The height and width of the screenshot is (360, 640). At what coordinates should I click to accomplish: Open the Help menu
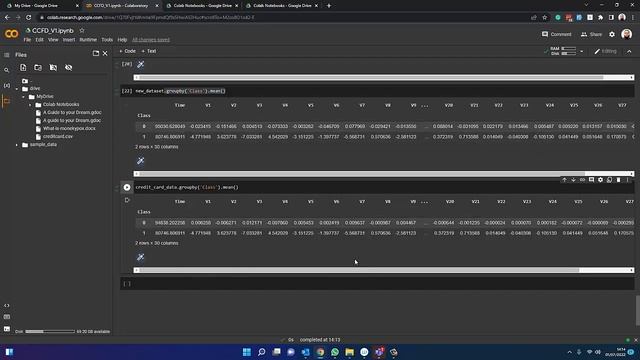coord(122,40)
